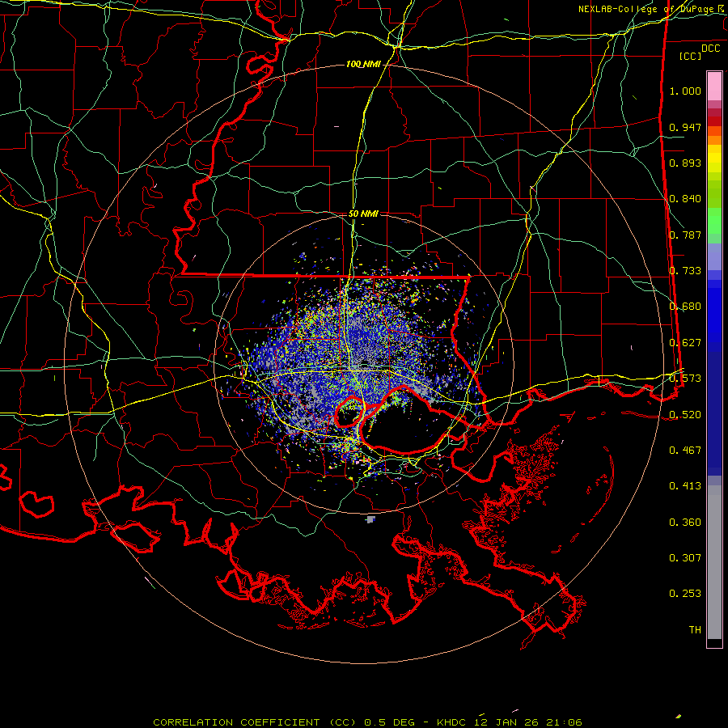Viewport: 728px width, 728px height.
Task: Select the 0.307 scale value
Action: [x=685, y=557]
